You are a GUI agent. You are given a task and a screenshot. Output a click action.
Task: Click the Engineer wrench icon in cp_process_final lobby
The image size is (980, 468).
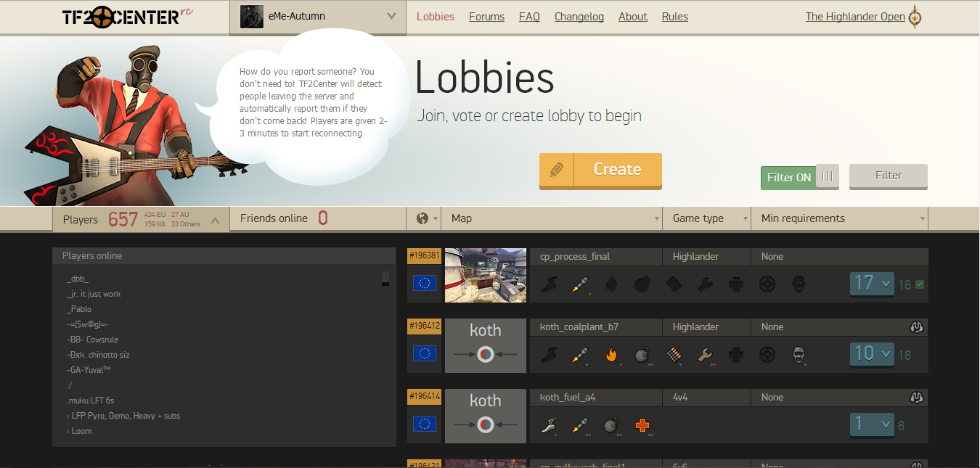pyautogui.click(x=705, y=284)
